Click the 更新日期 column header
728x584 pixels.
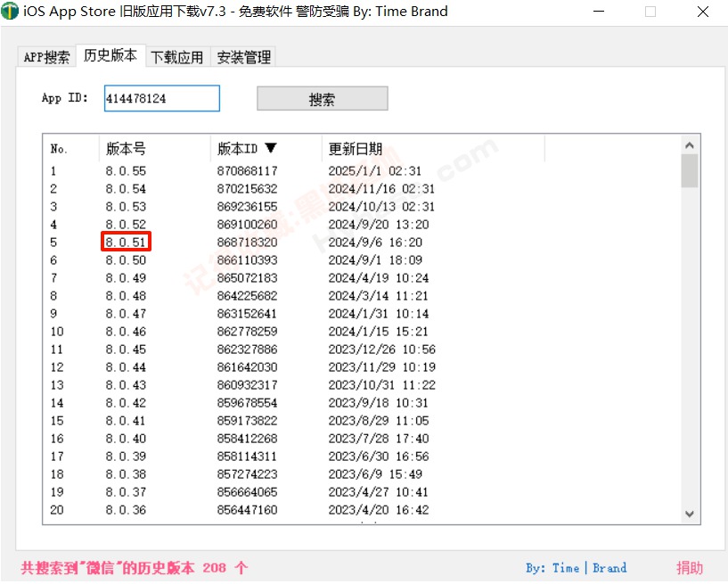pos(355,148)
